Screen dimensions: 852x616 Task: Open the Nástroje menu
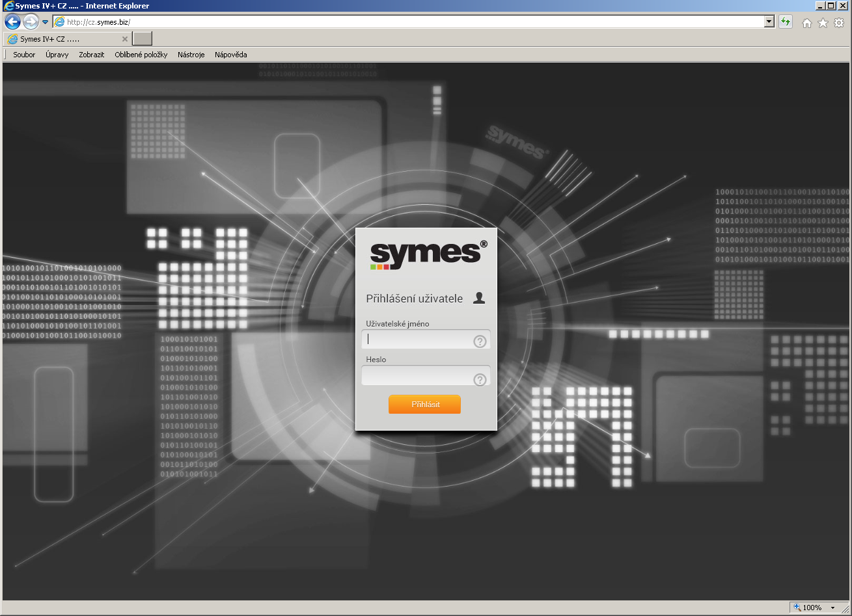[x=191, y=55]
